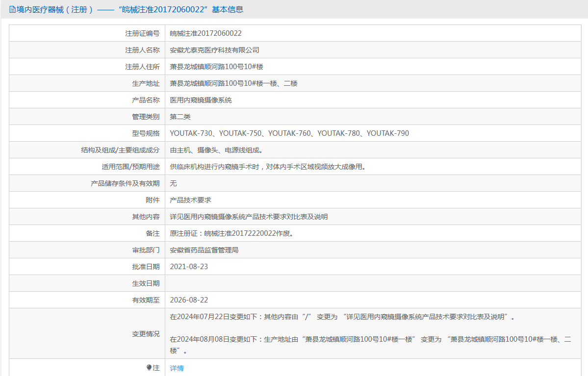The height and width of the screenshot is (376, 588).
Task: Click the 适用范围/预期用途 label
Action: [130, 167]
